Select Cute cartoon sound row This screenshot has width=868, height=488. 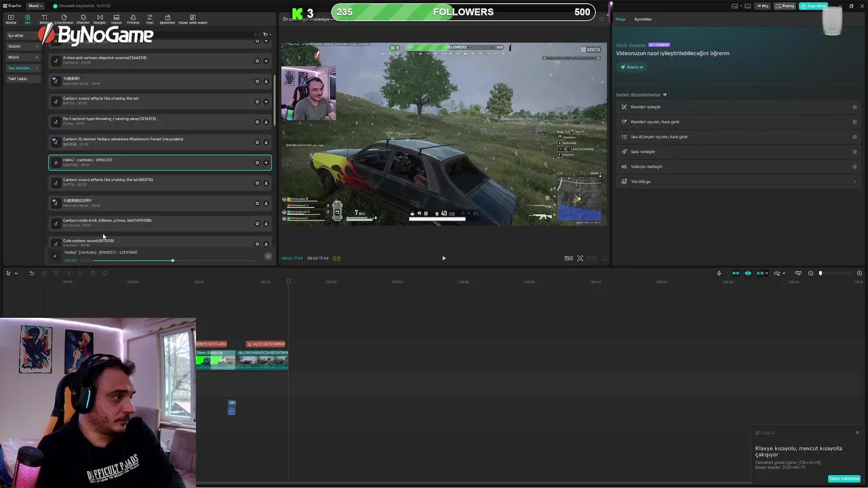click(160, 242)
